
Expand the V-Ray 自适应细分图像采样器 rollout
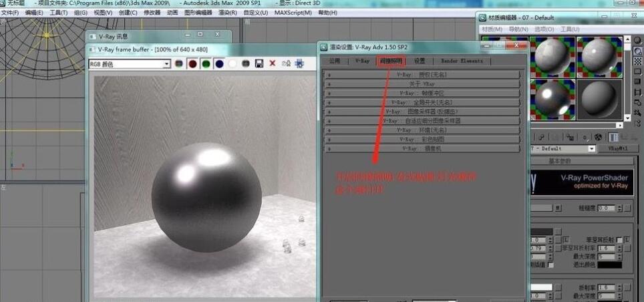[x=422, y=121]
